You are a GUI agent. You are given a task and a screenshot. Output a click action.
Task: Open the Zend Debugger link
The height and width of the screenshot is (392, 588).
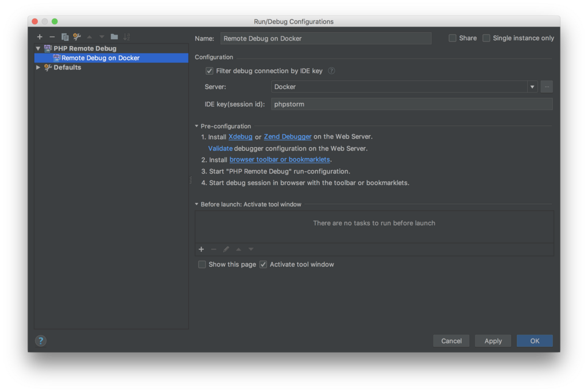[x=288, y=137]
